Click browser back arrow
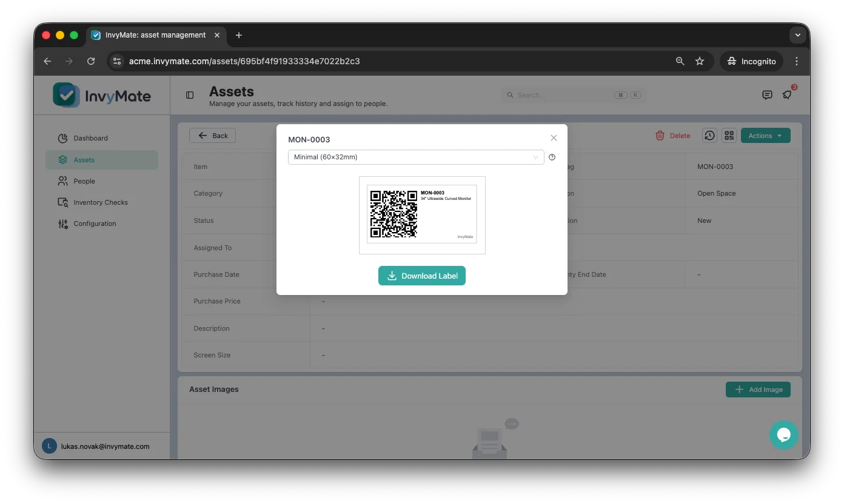 [x=47, y=61]
